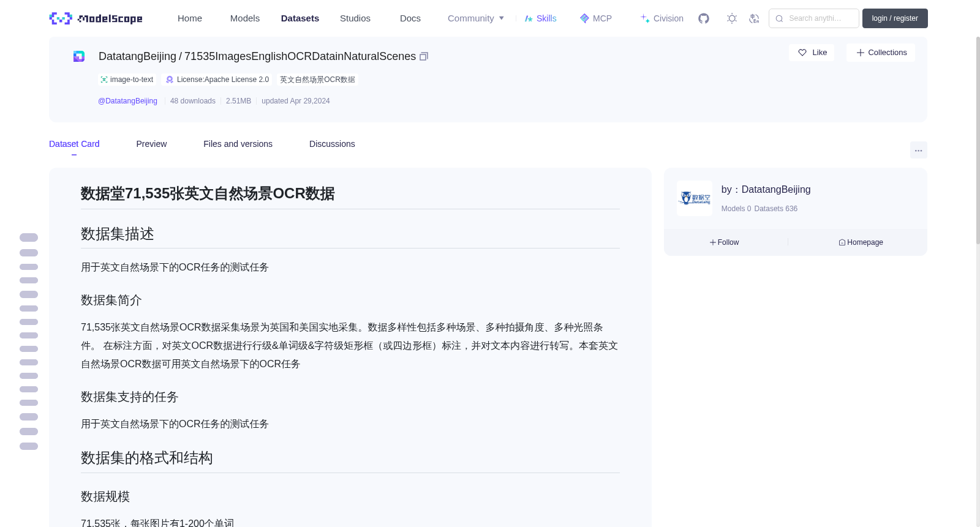The height and width of the screenshot is (527, 980).
Task: Click 'Datasets 636' count
Action: pos(776,209)
